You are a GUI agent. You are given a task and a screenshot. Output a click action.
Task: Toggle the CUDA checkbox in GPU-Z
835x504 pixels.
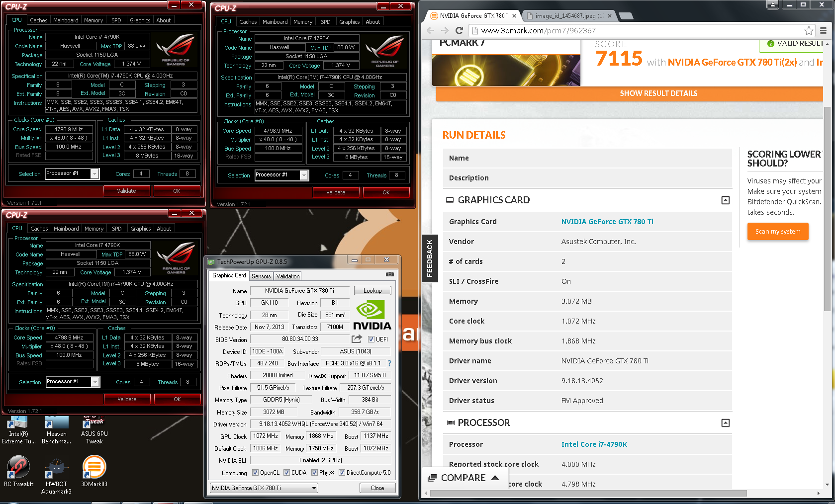[286, 473]
